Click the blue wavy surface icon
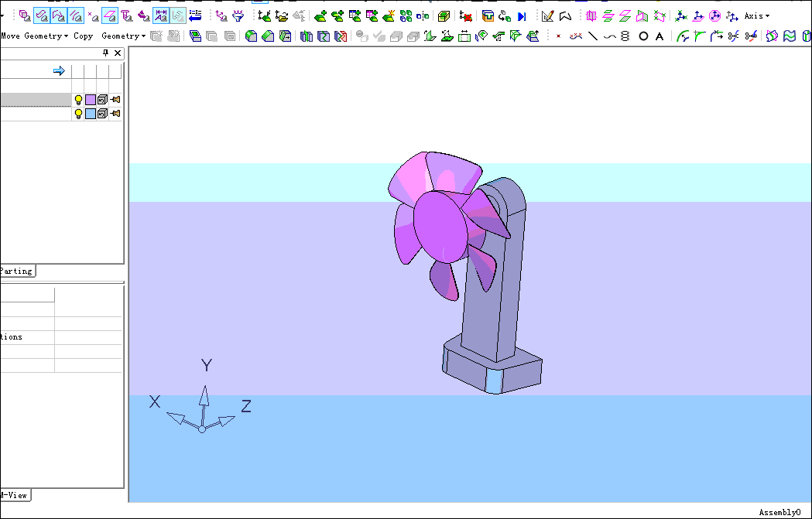 790,36
